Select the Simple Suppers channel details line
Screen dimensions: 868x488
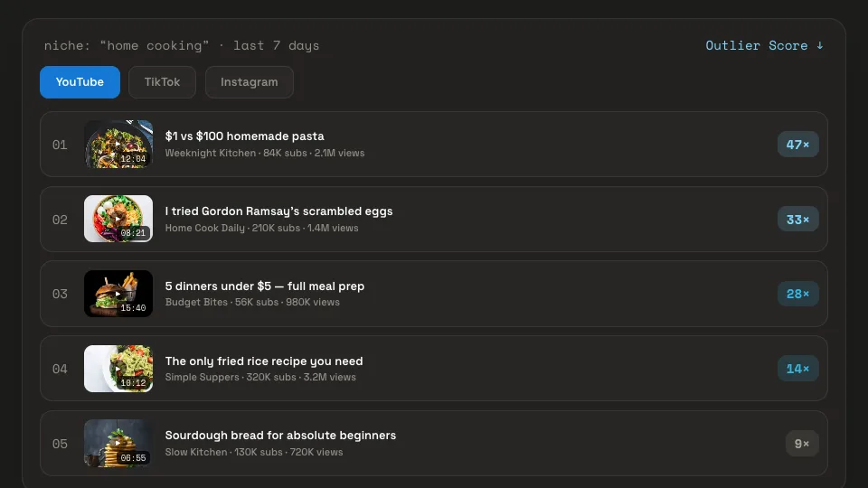point(260,378)
